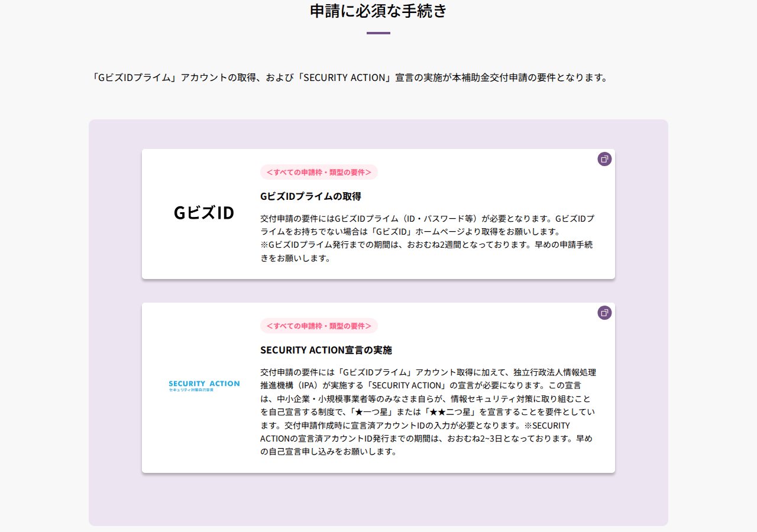The height and width of the screenshot is (532, 757).
Task: Click the intro sentence about GビズIDプライム account
Action: coord(350,77)
